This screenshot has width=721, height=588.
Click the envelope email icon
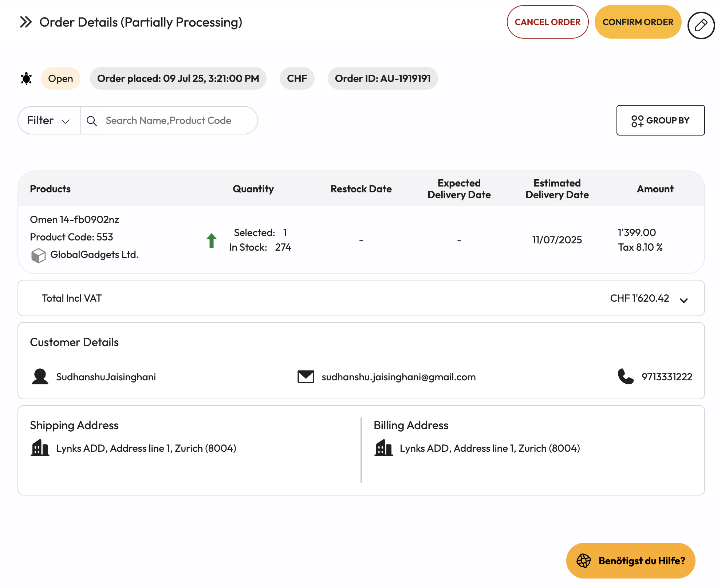click(x=306, y=377)
